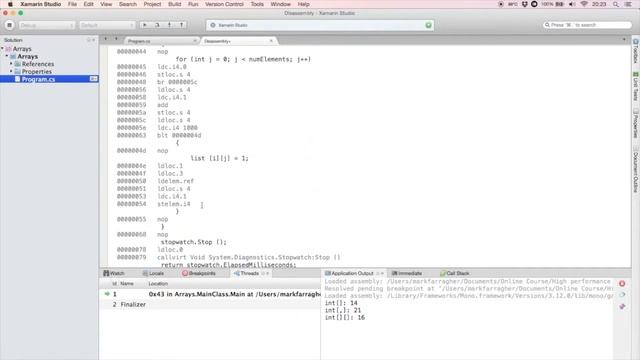Switch to the Call Stack pad tab
This screenshot has height=360, width=640.
click(455, 273)
